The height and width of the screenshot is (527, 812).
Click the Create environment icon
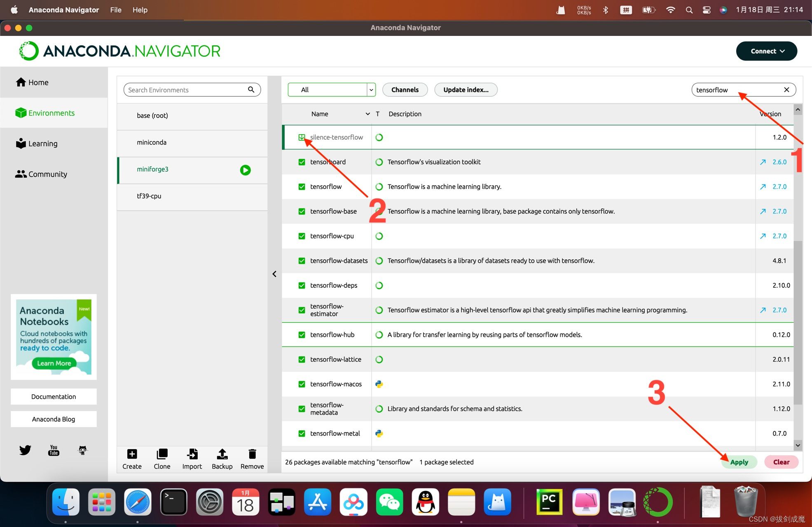[132, 454]
